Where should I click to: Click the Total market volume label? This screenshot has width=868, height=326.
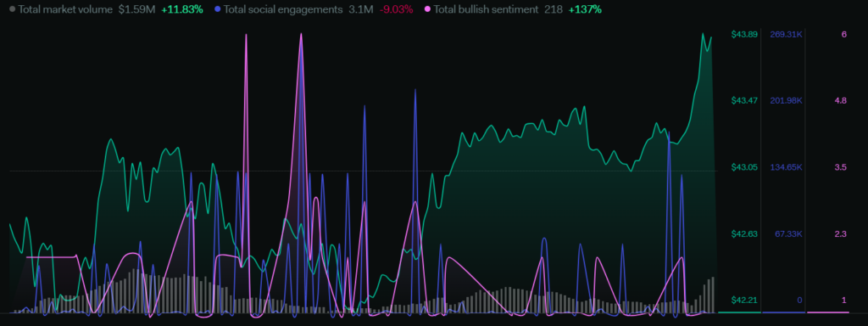point(65,9)
